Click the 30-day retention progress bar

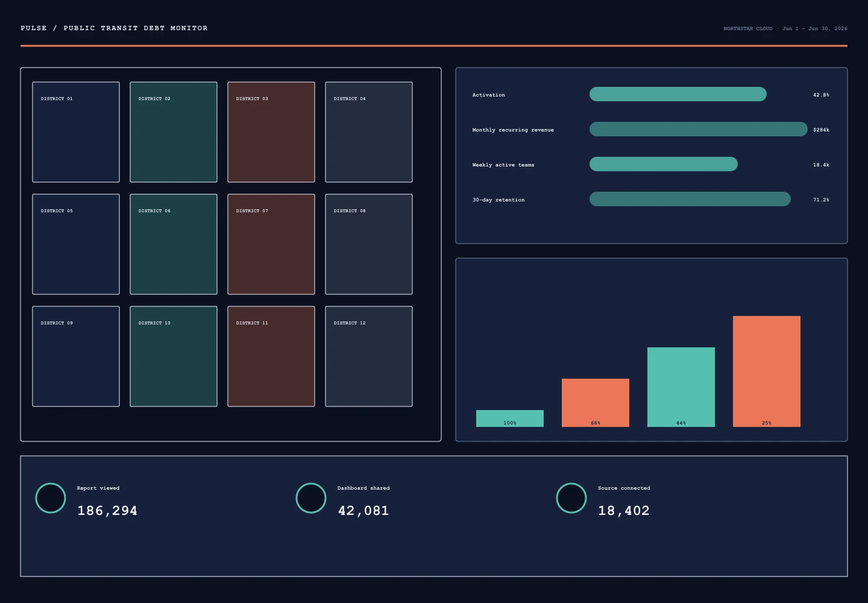690,199
